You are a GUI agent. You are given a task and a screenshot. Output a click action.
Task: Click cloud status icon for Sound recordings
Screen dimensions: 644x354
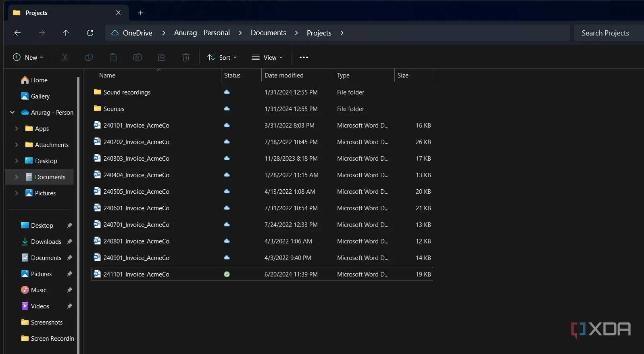tap(227, 92)
